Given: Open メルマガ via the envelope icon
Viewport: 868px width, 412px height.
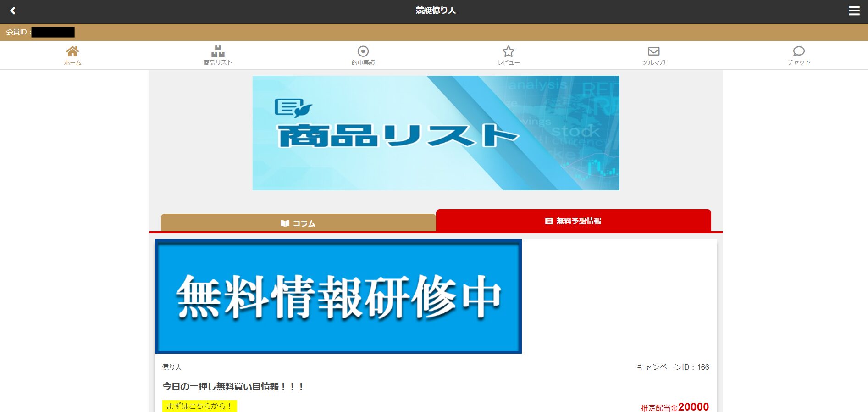Looking at the screenshot, I should pos(653,51).
